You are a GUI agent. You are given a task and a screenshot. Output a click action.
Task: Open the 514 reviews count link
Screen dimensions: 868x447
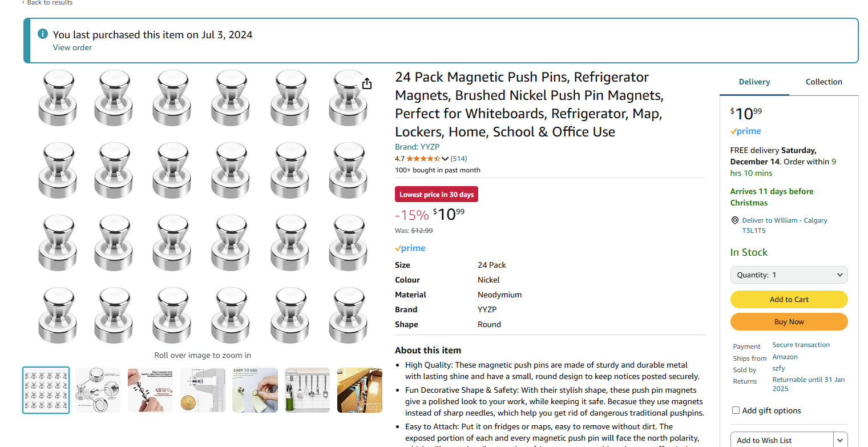tap(459, 159)
